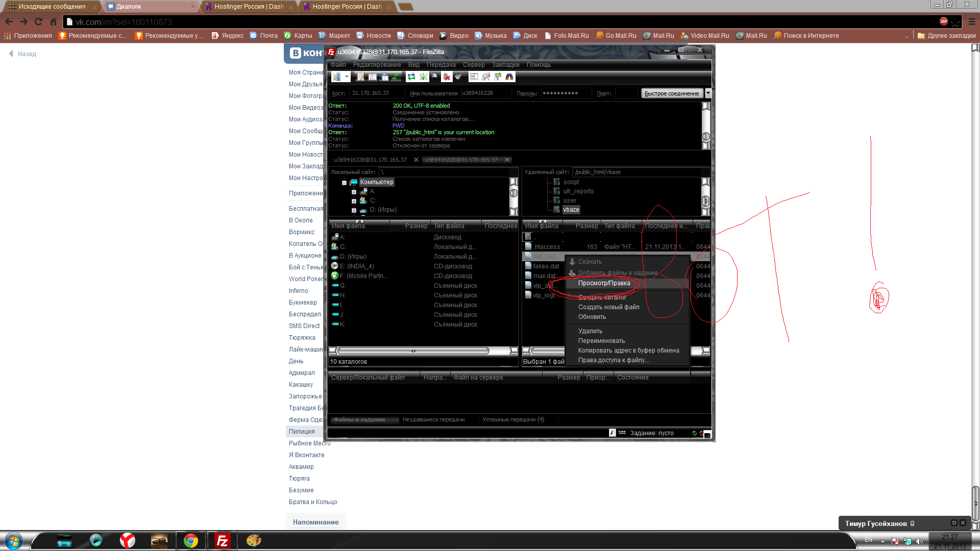Switch to the first connection tab
980x551 pixels.
371,160
